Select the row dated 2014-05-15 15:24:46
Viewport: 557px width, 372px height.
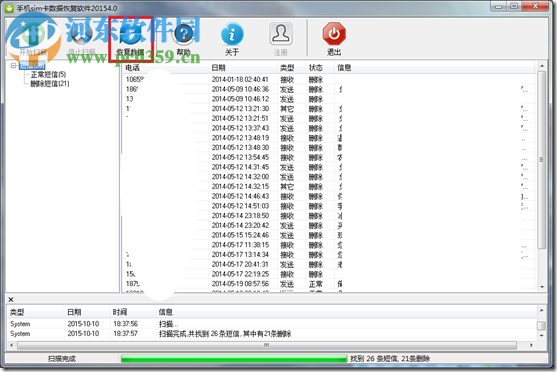(x=329, y=235)
